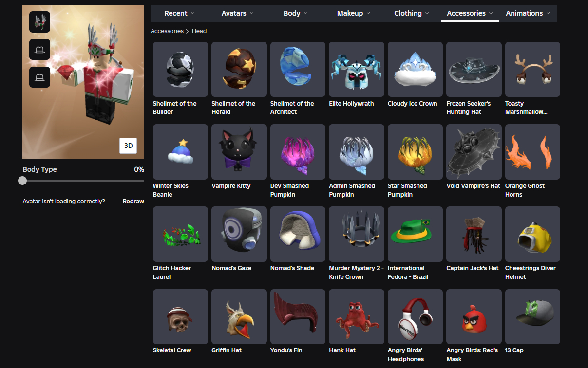Screen dimensions: 588x368
Task: Select the Nomad's Gaze helmet
Action: (239, 234)
